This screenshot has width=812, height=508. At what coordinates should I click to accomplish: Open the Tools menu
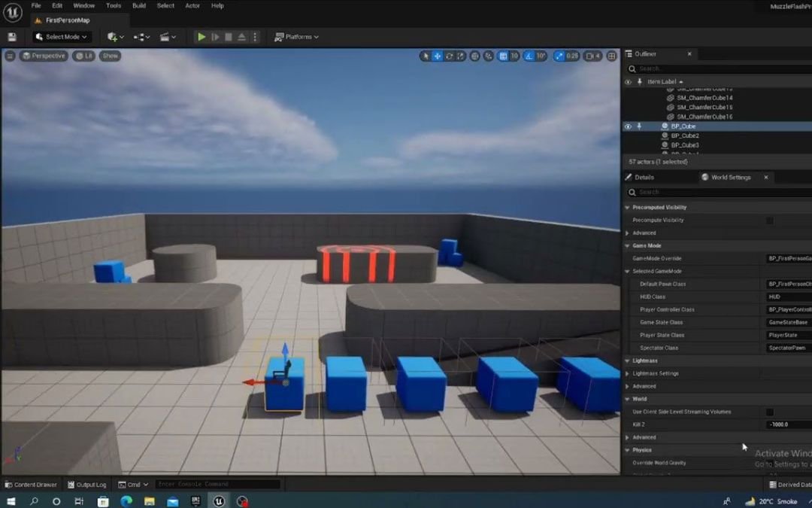[x=114, y=6]
